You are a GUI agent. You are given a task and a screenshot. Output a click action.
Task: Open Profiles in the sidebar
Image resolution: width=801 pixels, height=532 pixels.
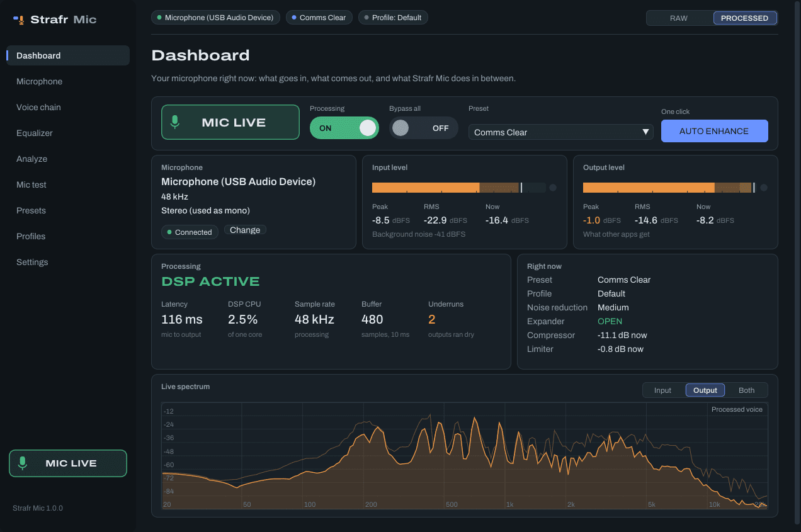68,236
